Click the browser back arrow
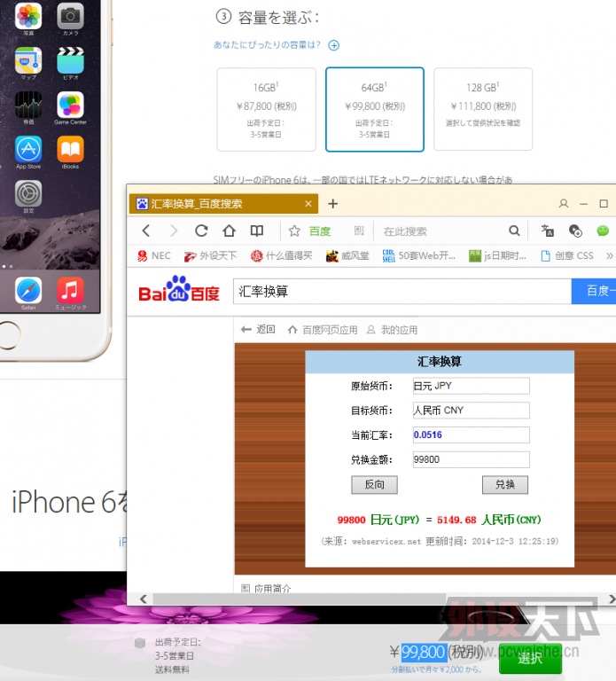Viewport: 616px width, 681px height. [x=146, y=231]
